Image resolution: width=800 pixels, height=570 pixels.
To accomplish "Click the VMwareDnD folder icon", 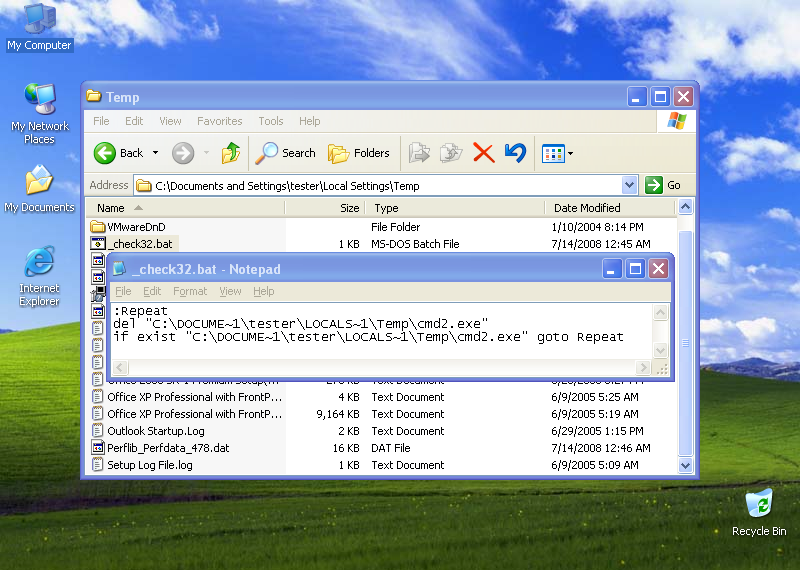I will coord(97,227).
